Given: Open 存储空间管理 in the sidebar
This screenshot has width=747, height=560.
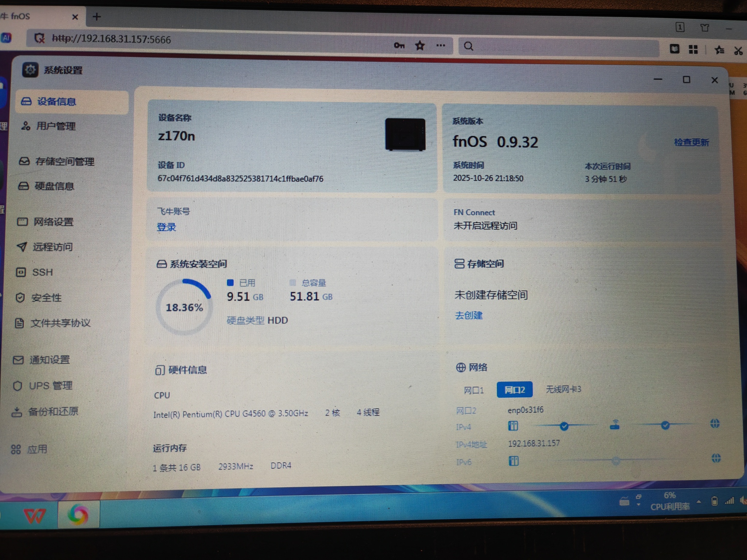Looking at the screenshot, I should click(64, 162).
